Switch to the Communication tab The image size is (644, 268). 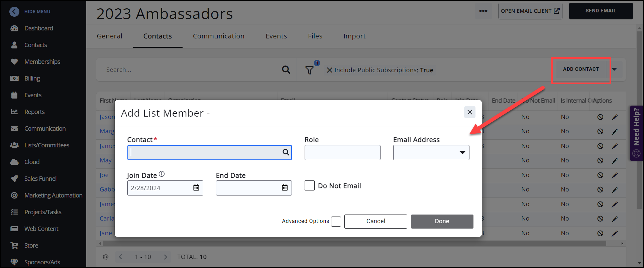[218, 36]
